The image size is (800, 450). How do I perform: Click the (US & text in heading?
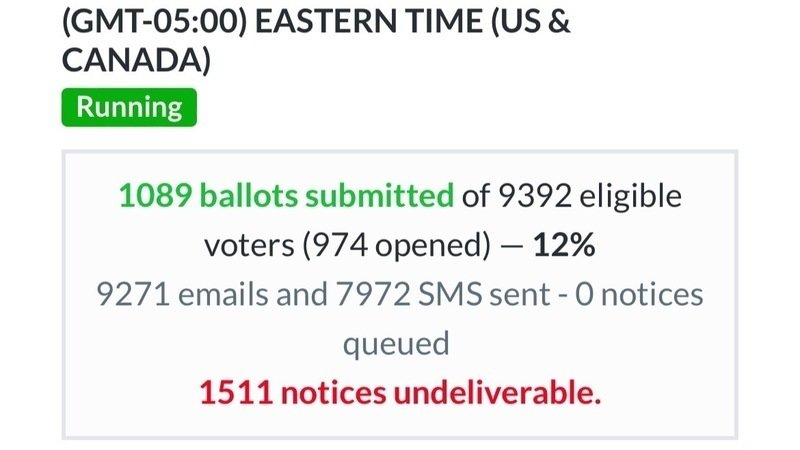[x=536, y=21]
